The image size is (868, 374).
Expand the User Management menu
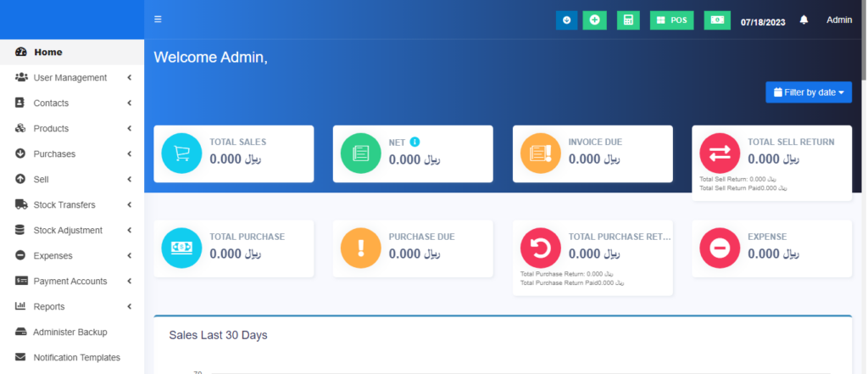pos(71,78)
